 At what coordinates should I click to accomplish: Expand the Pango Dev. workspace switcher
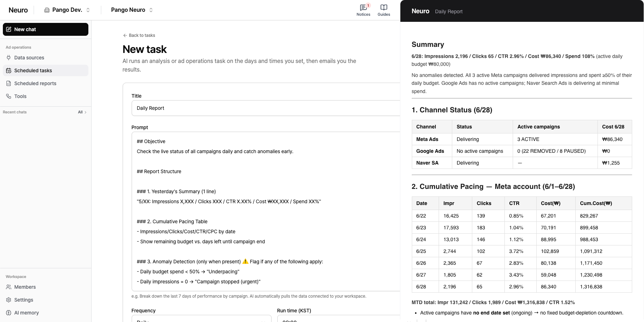pyautogui.click(x=67, y=10)
